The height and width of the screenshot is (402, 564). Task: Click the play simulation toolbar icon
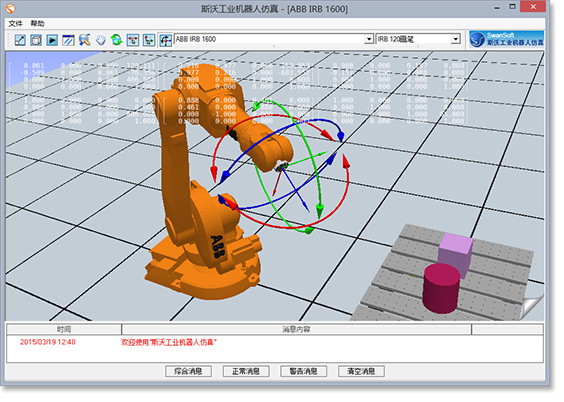pos(52,40)
